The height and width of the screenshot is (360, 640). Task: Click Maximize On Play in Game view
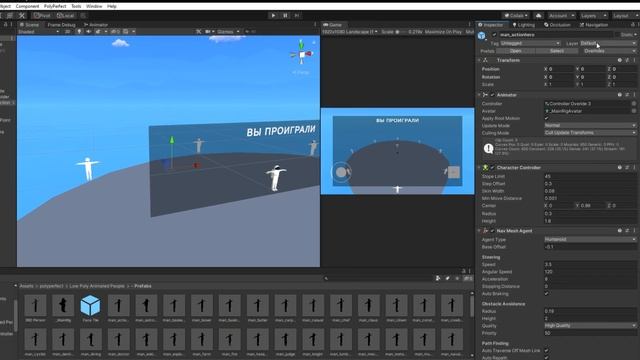click(x=443, y=31)
